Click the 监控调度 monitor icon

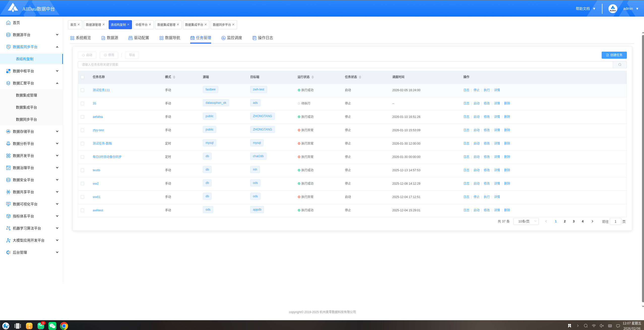tap(223, 38)
